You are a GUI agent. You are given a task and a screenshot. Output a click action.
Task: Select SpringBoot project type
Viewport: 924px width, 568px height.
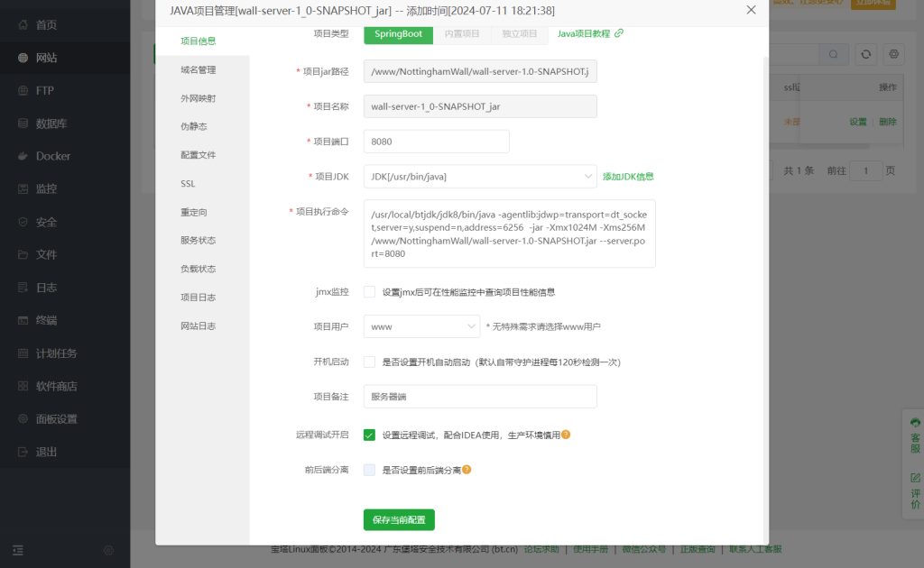point(398,34)
